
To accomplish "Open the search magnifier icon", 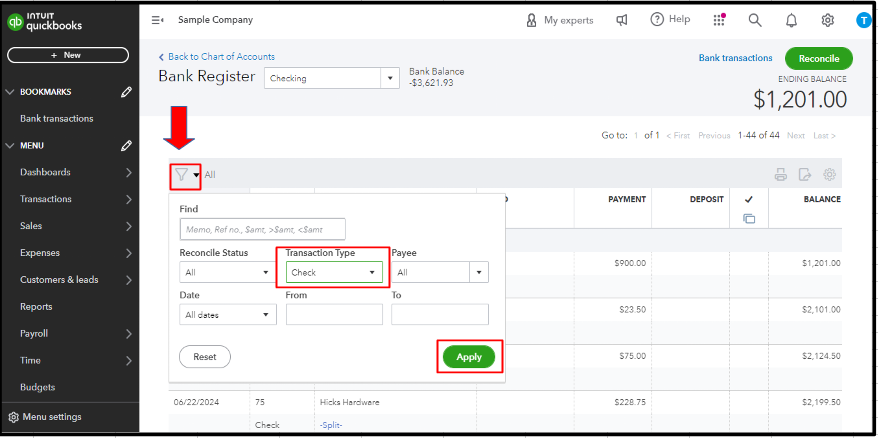I will [755, 20].
